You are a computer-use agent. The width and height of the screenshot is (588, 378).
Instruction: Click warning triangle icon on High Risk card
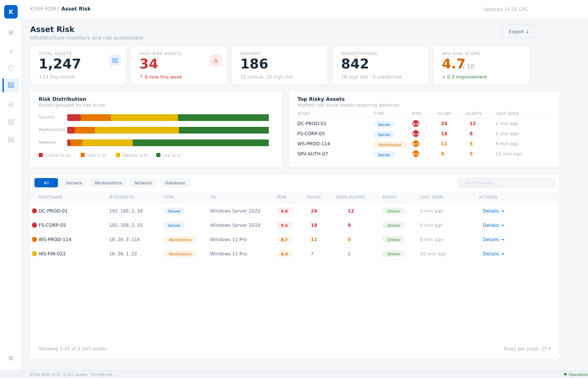click(216, 60)
